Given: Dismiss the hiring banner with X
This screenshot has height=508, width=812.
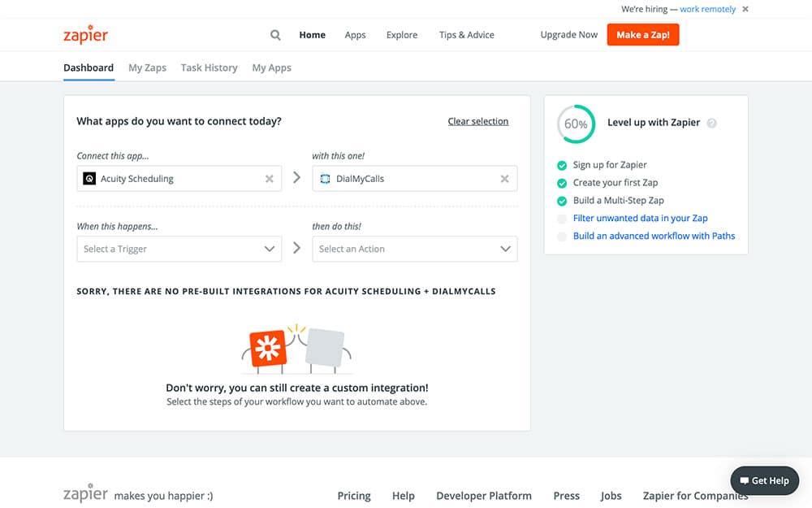Looking at the screenshot, I should [745, 9].
